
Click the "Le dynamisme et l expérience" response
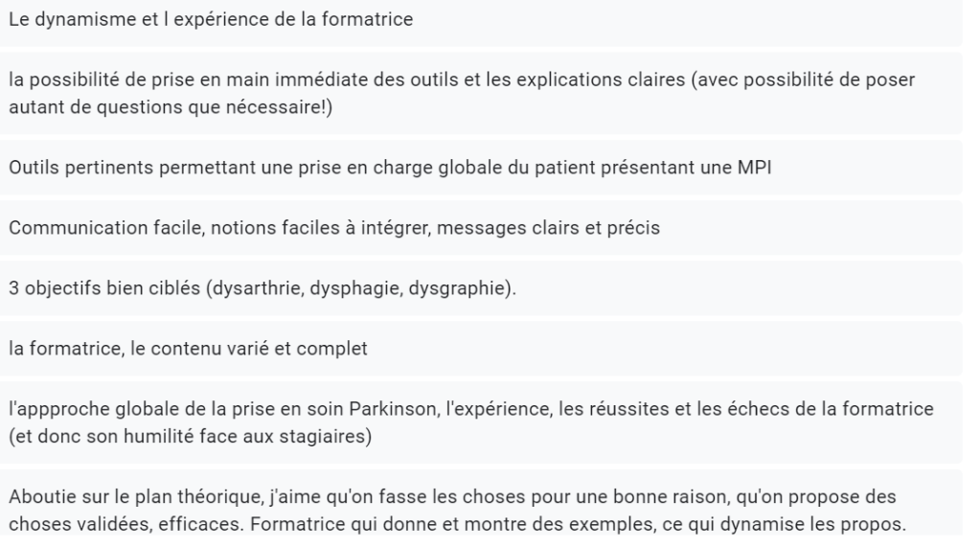coord(211,19)
